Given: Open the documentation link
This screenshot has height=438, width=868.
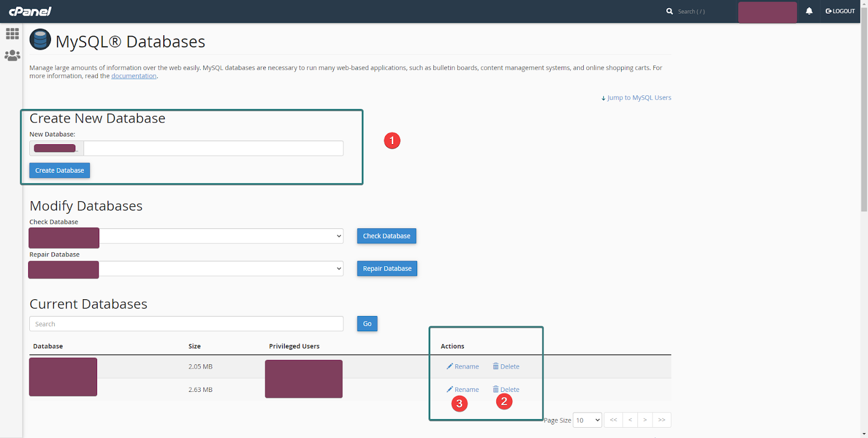Looking at the screenshot, I should [134, 76].
